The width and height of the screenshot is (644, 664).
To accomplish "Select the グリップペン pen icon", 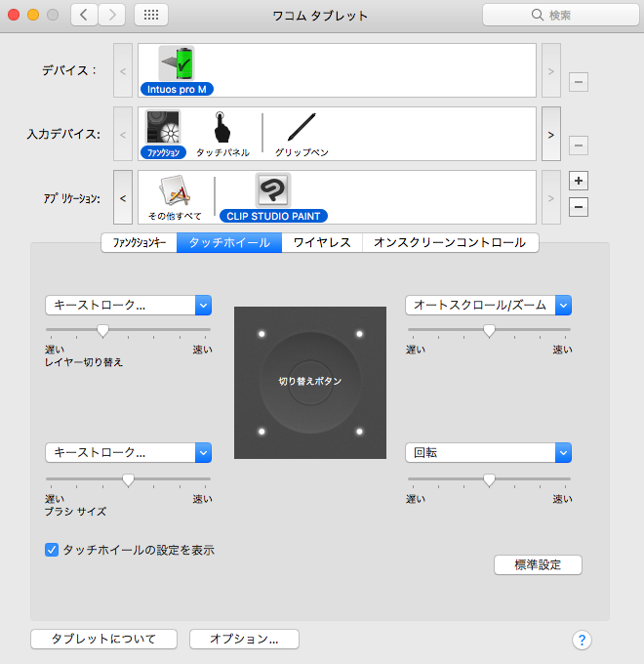I will (300, 128).
